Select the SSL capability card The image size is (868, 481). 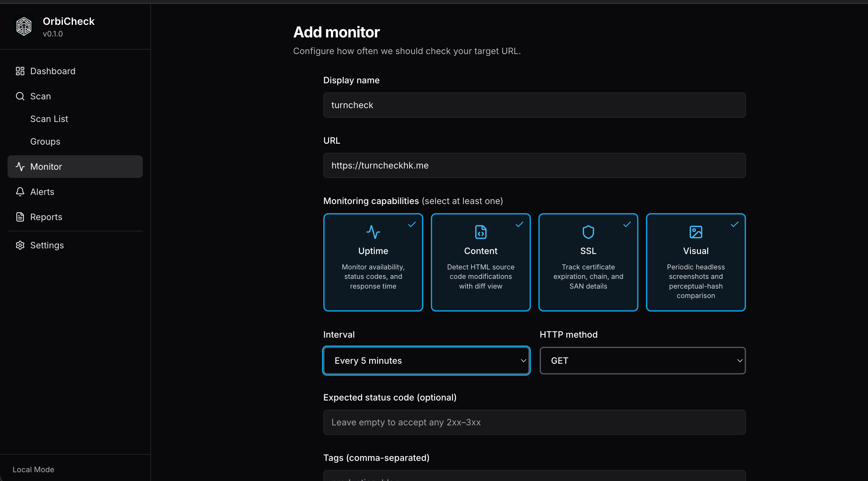coord(588,263)
